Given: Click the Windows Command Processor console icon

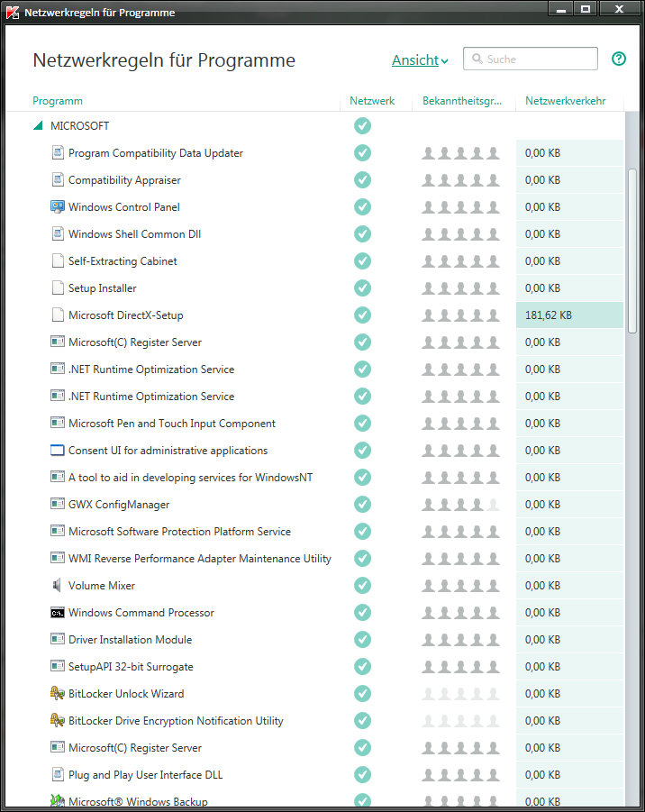Looking at the screenshot, I should coord(58,613).
